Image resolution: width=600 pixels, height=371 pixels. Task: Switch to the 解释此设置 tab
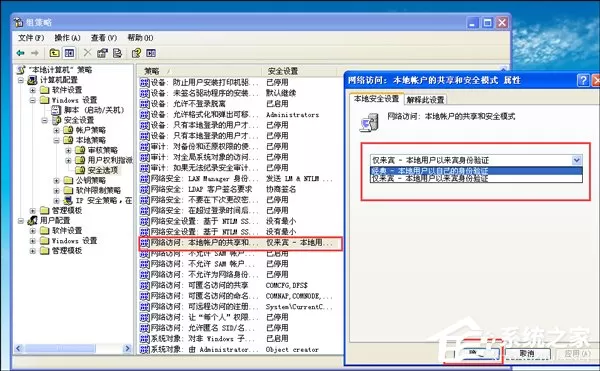(425, 100)
